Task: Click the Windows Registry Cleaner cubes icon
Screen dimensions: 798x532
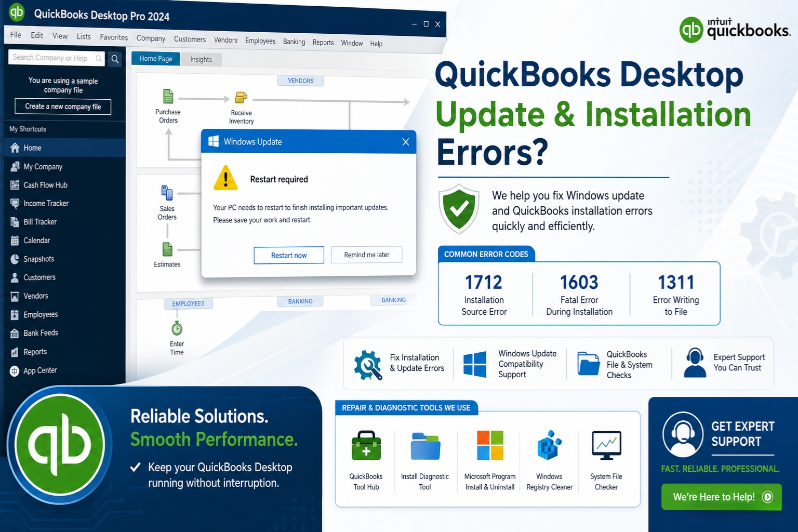Action: click(x=549, y=445)
